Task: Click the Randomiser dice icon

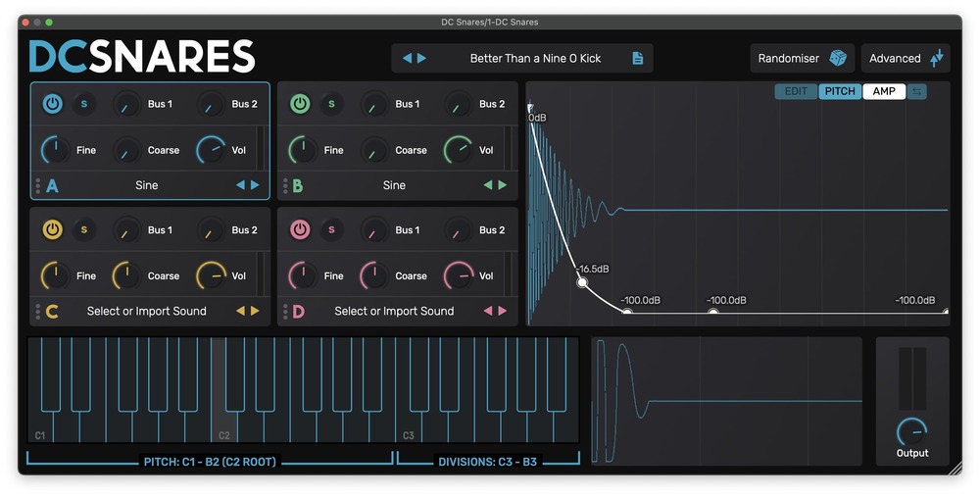Action: [x=838, y=58]
